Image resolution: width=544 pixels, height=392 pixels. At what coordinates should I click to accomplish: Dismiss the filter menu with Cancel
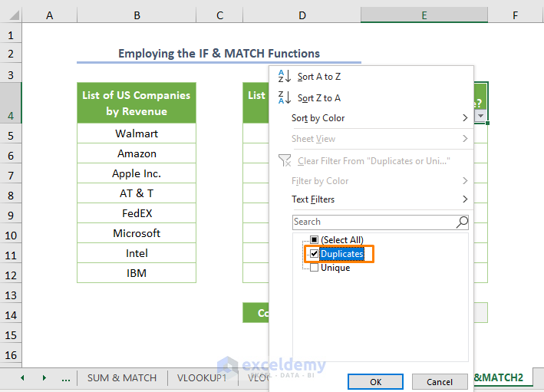tap(440, 382)
